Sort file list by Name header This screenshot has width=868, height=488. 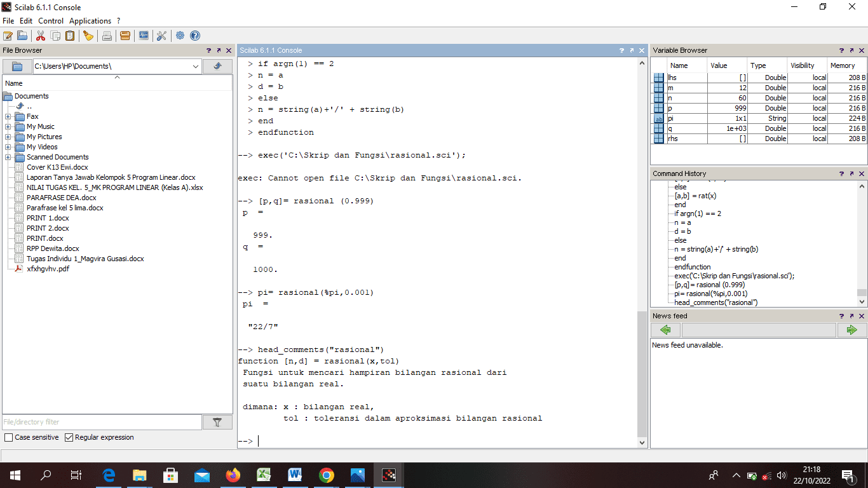(x=118, y=83)
